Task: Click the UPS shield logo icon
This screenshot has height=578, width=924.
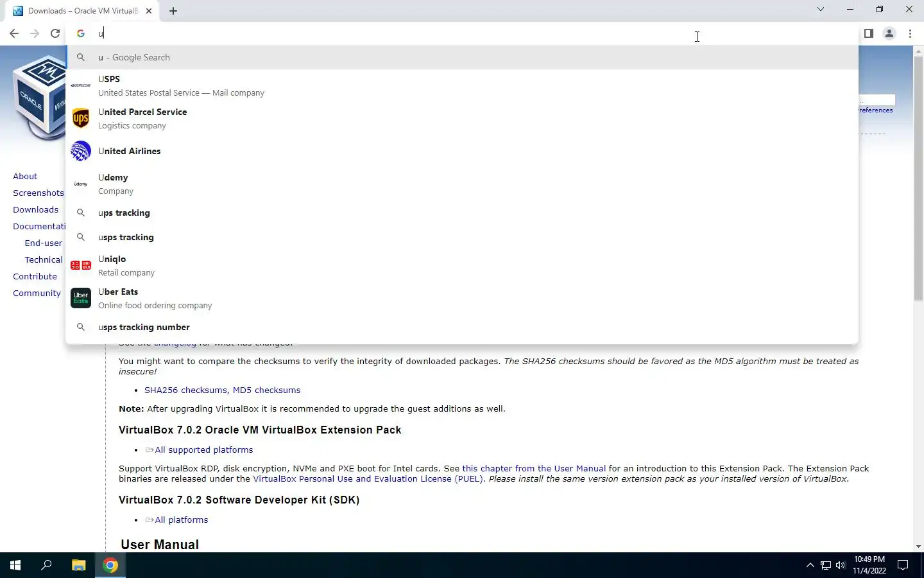Action: point(81,118)
